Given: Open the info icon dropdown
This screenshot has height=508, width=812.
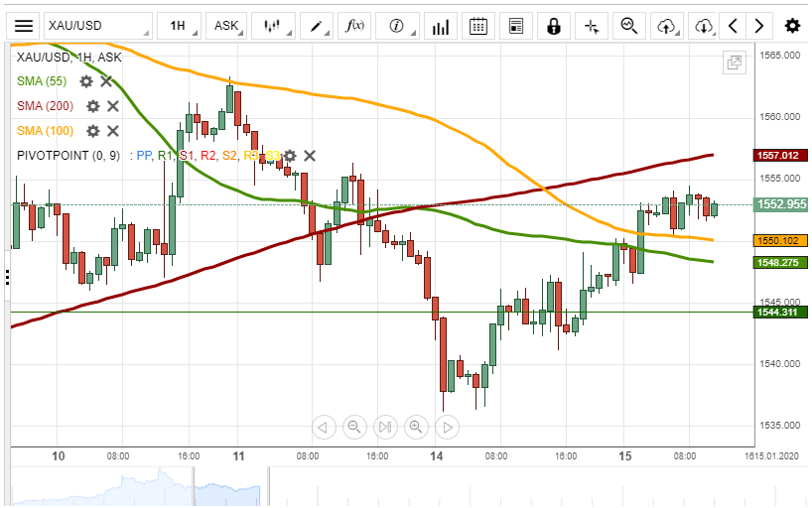Looking at the screenshot, I should click(x=397, y=26).
